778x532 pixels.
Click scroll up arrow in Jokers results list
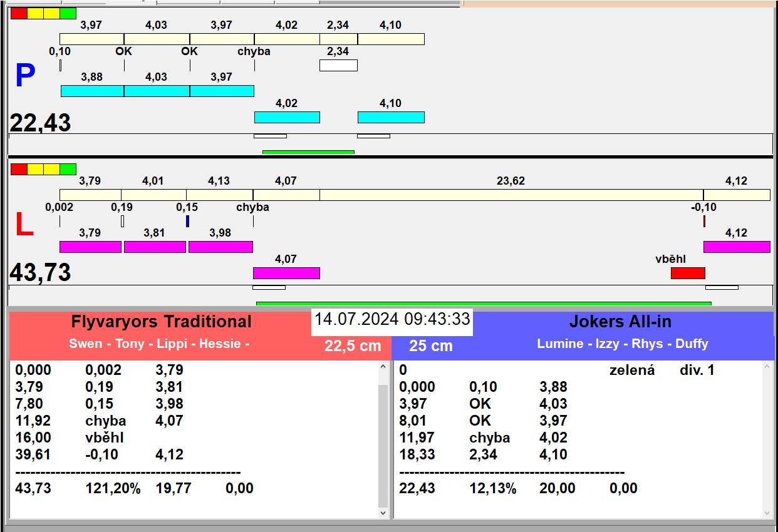point(768,367)
